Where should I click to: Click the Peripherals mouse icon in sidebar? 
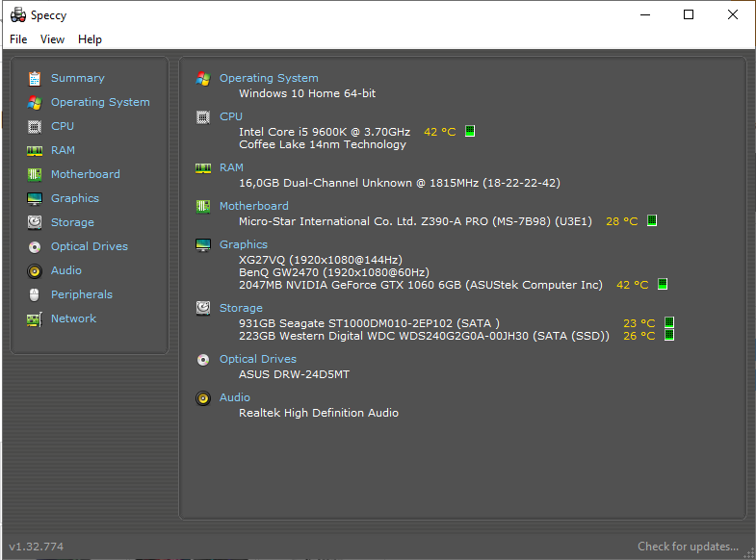point(35,294)
